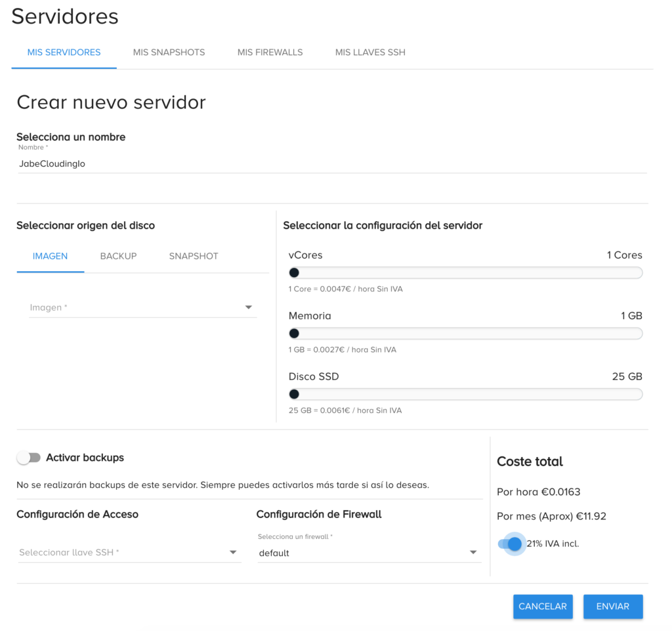Open the Imagen dropdown
Viewport: 672px width, 631px height.
[x=143, y=307]
